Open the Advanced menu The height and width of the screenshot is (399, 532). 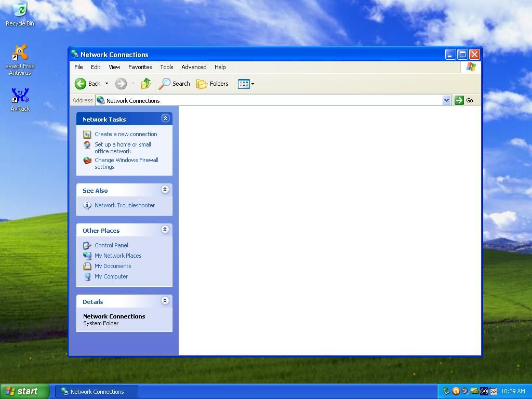point(194,67)
